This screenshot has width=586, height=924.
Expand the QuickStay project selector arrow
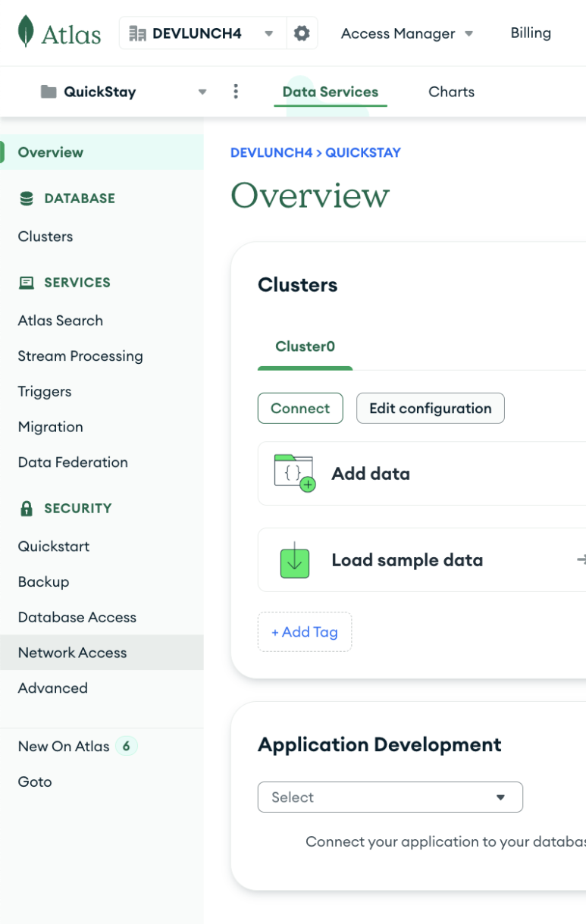point(202,92)
